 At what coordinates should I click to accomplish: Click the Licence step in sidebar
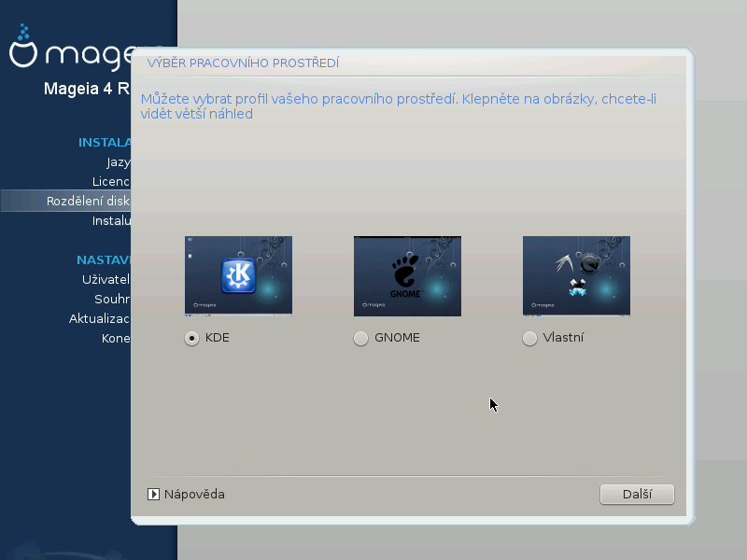point(111,181)
